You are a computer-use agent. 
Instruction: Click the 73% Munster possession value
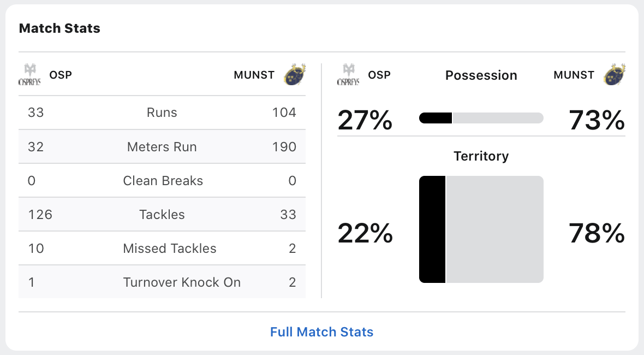pos(597,120)
